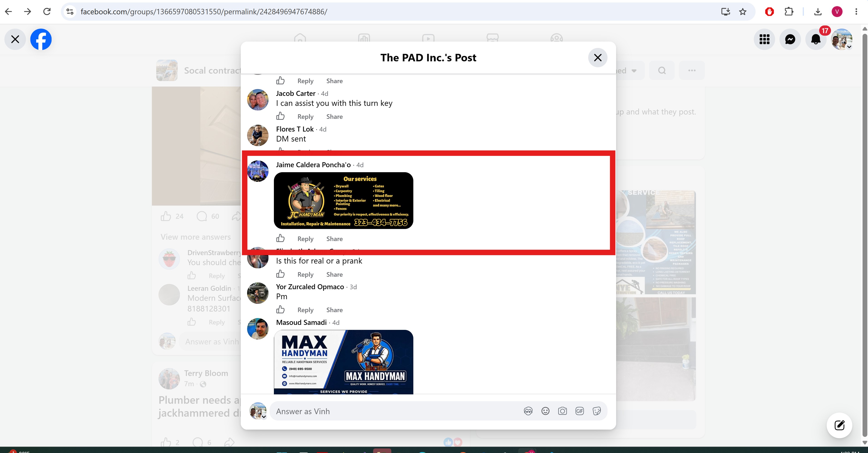The height and width of the screenshot is (453, 868).
Task: Click Jacob Carter's profile picture
Action: pyautogui.click(x=258, y=100)
